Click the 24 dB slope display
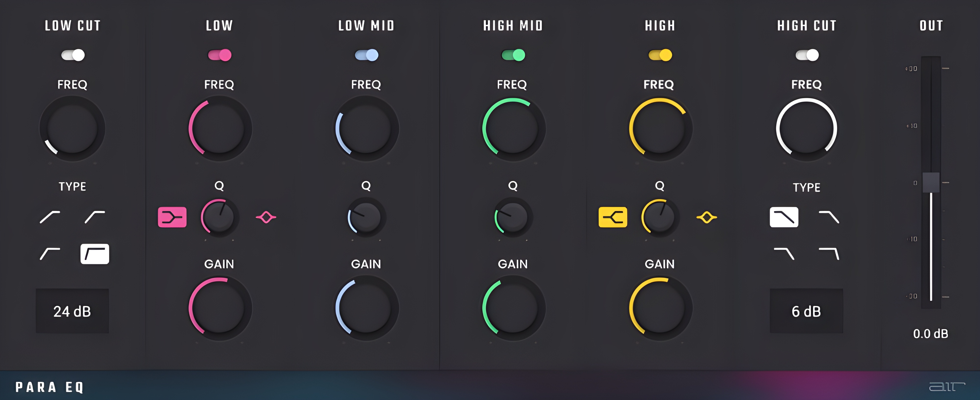980x400 pixels. click(72, 311)
